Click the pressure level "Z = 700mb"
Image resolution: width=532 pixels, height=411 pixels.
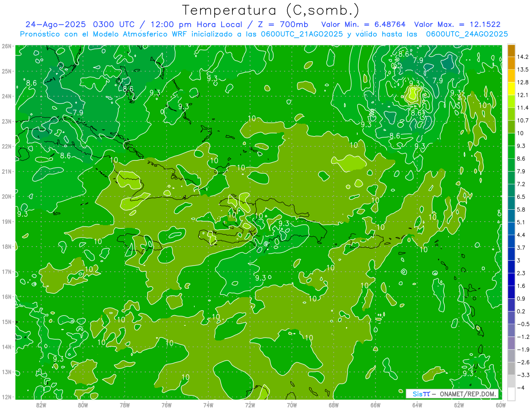point(282,24)
